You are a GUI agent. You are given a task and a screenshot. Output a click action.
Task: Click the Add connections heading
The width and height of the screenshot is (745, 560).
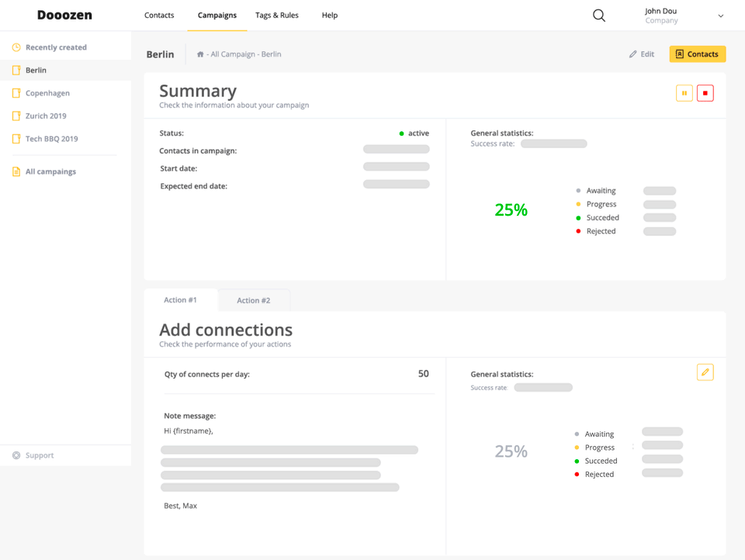pyautogui.click(x=226, y=330)
